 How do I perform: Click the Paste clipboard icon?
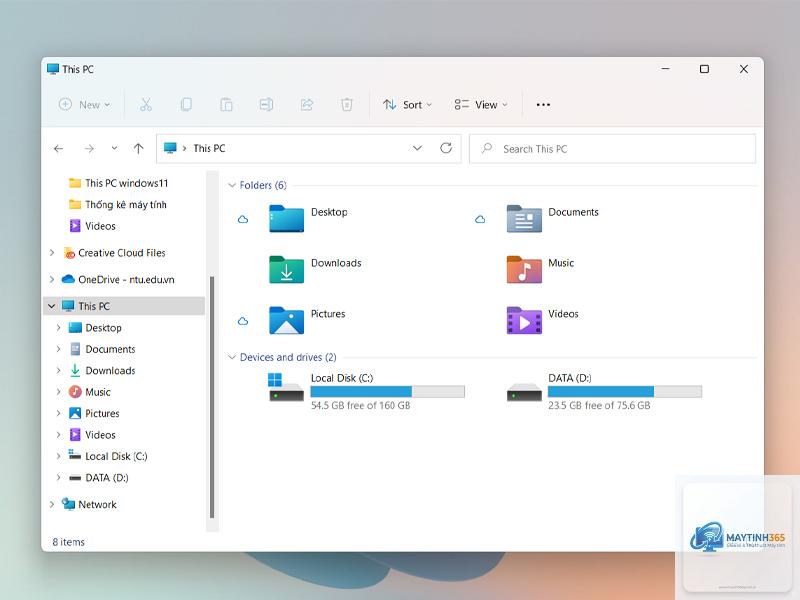pyautogui.click(x=226, y=105)
